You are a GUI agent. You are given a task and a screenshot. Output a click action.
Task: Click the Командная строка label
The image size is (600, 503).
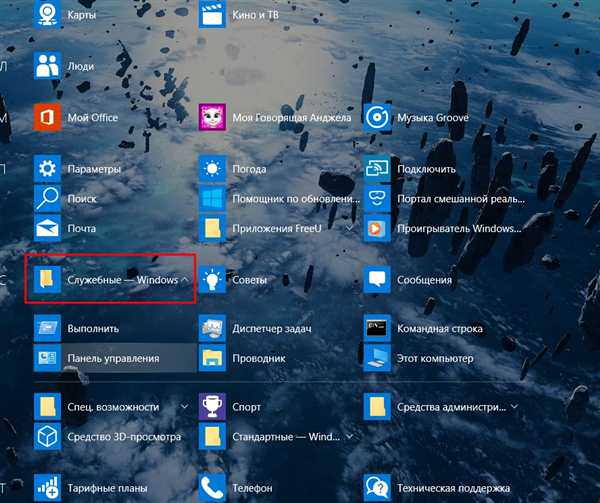440,329
